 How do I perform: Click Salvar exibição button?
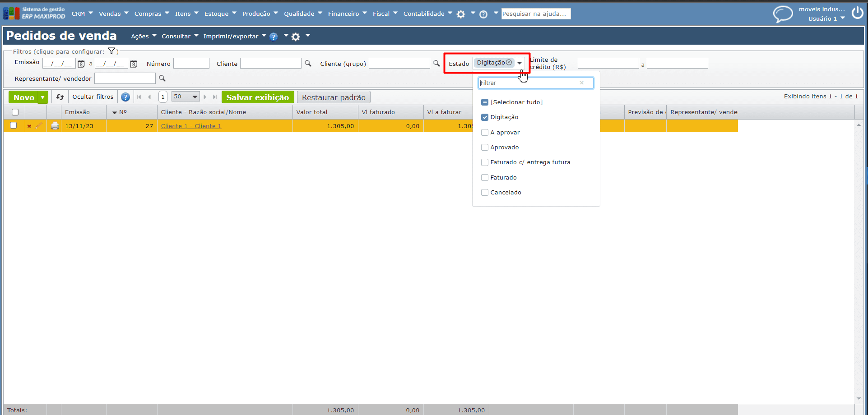[258, 97]
